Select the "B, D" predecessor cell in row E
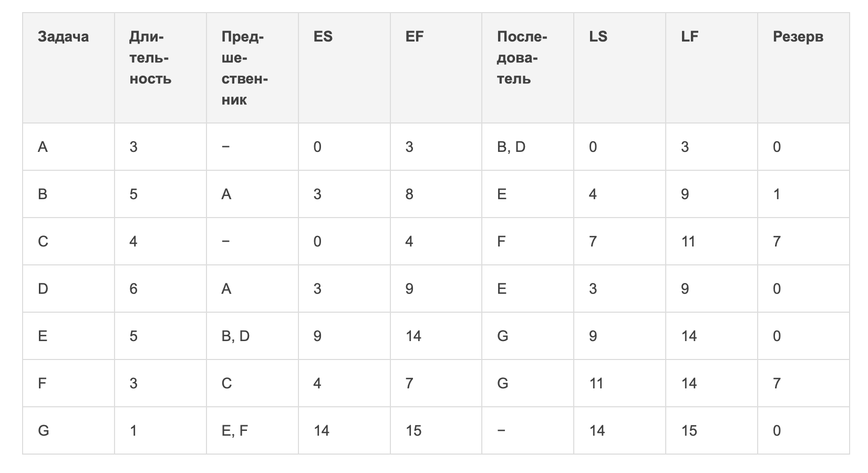Viewport: 868px width, 473px height. (235, 336)
